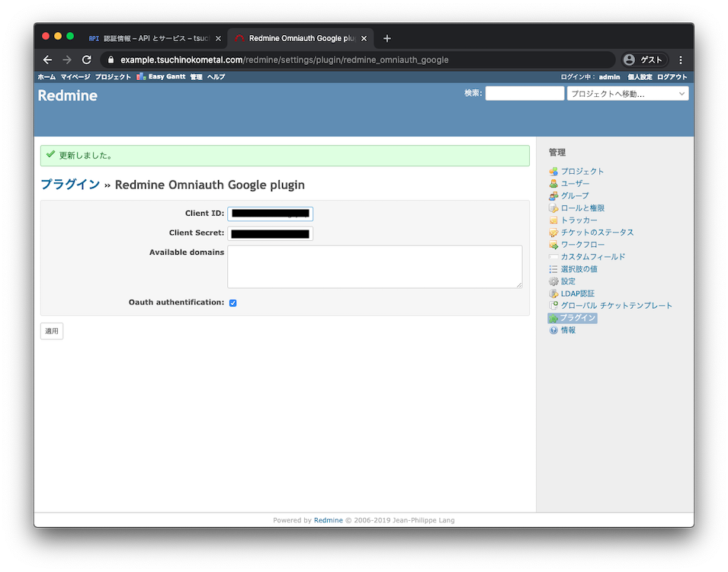Click the 適用 apply button
728x572 pixels.
pos(52,331)
